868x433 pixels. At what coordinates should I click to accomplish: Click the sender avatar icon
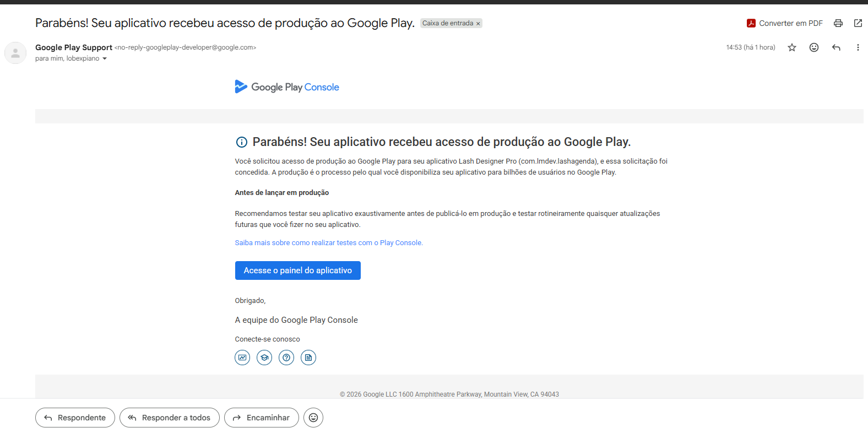click(x=15, y=53)
